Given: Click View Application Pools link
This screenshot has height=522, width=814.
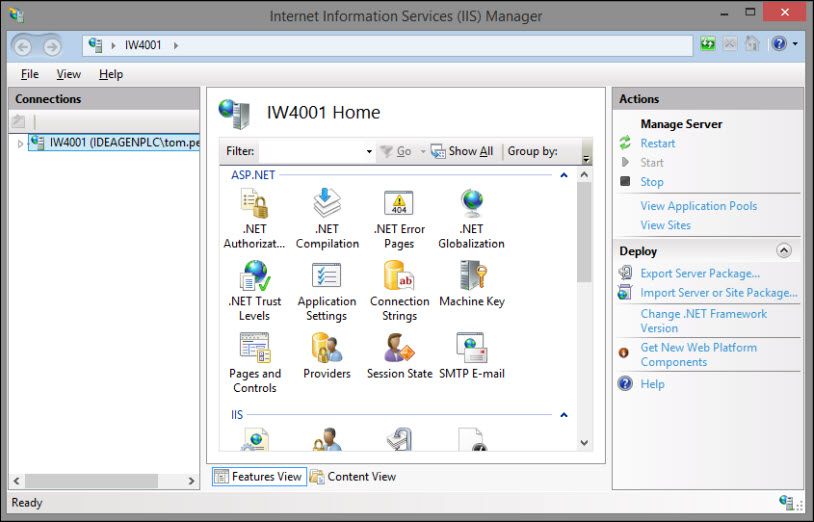Looking at the screenshot, I should [x=698, y=206].
